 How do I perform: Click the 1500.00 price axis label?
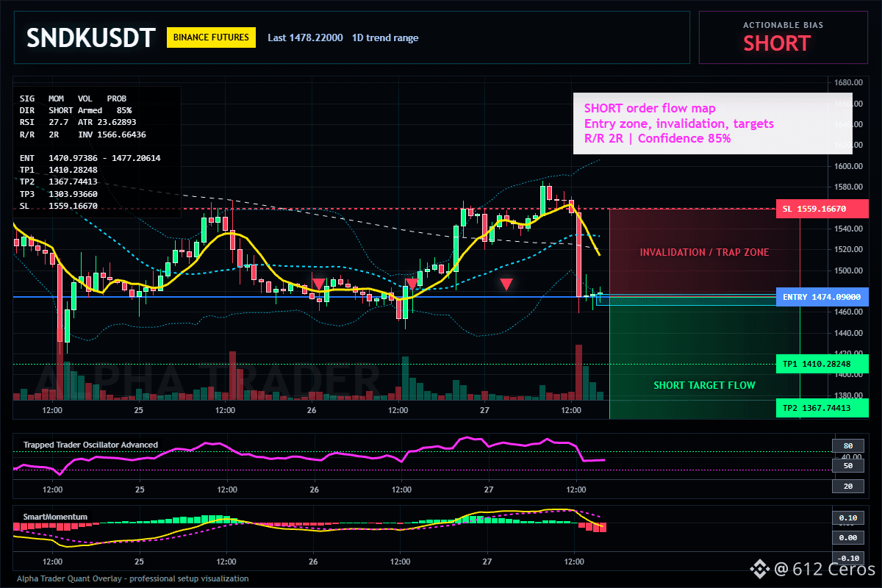[x=847, y=270]
